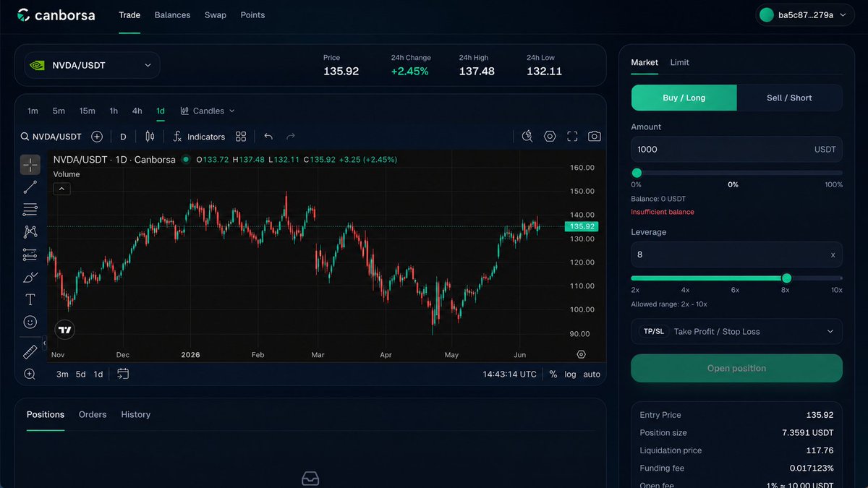
Task: Open price scale settings gear
Action: tap(581, 354)
